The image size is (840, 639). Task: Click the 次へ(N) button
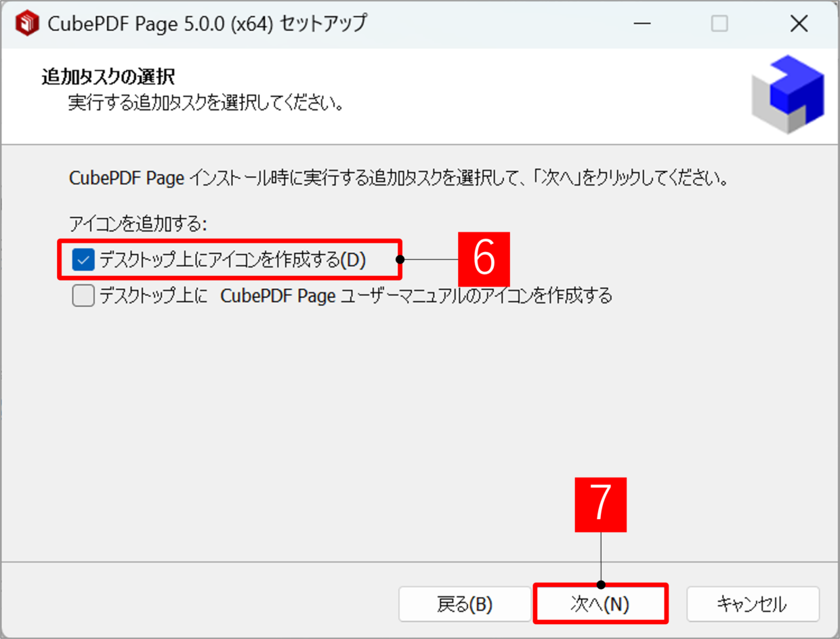coord(601,604)
